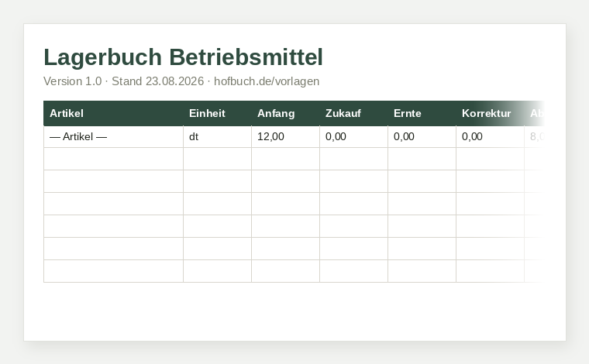Select the 0,00 cell under Korrektur
This screenshot has height=364, width=589.
[491, 136]
